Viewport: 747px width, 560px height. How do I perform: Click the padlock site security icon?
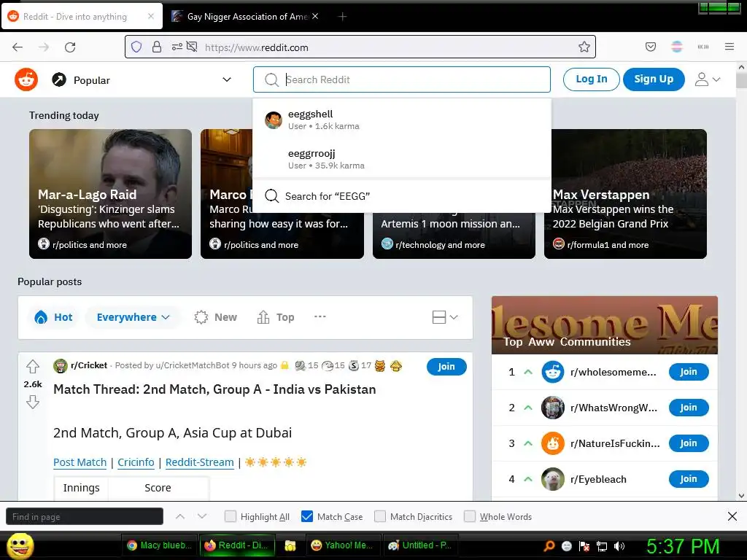tap(157, 47)
